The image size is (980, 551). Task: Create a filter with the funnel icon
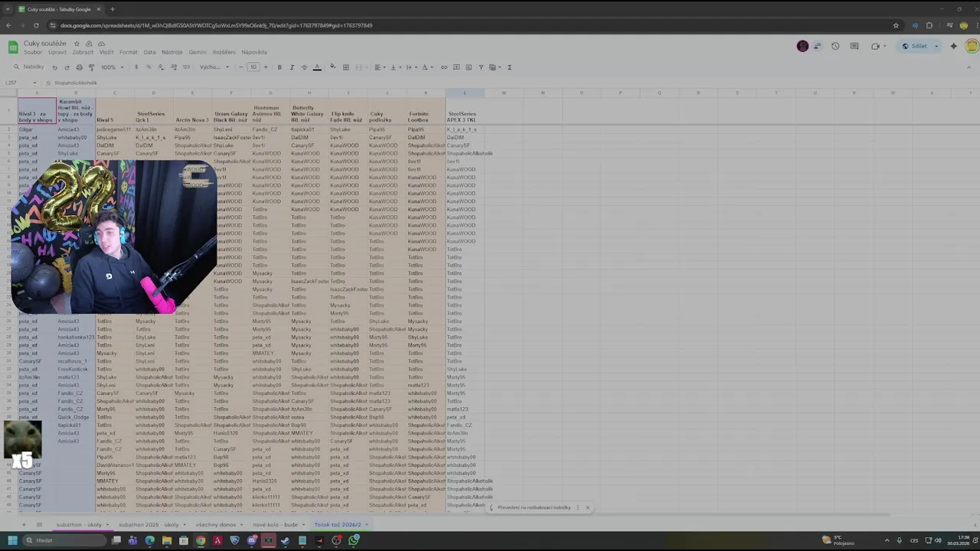tap(481, 67)
